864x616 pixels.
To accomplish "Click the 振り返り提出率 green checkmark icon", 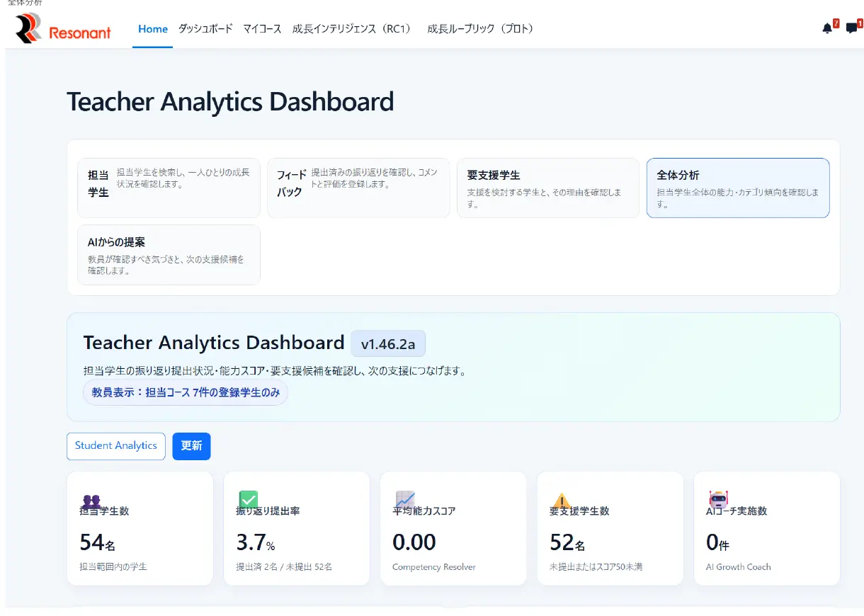I will [249, 499].
